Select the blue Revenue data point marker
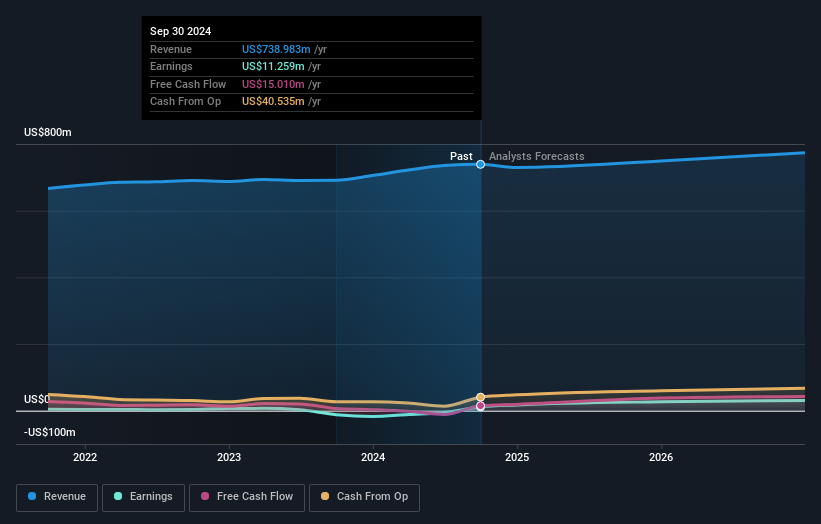Image resolution: width=821 pixels, height=524 pixels. [x=480, y=164]
